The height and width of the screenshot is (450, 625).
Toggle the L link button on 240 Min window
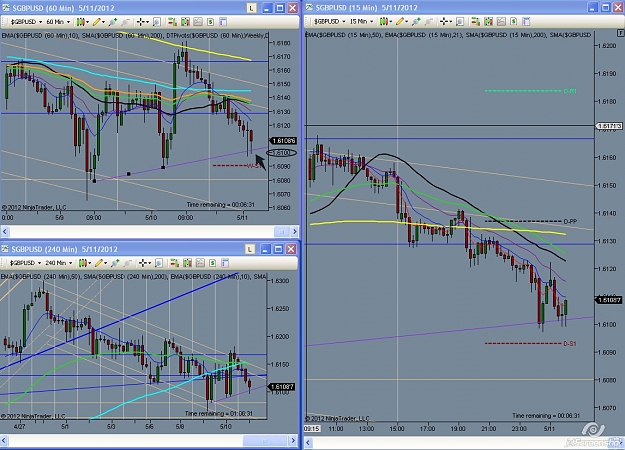(x=250, y=249)
